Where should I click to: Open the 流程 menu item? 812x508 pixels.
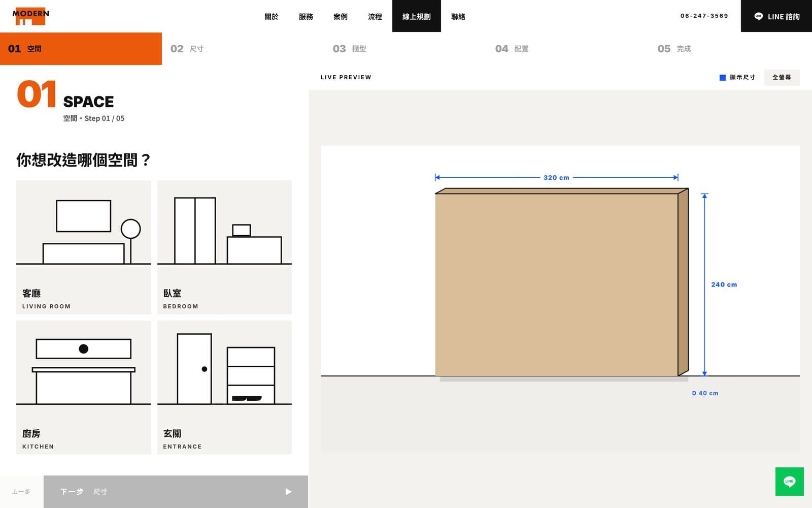pos(375,16)
